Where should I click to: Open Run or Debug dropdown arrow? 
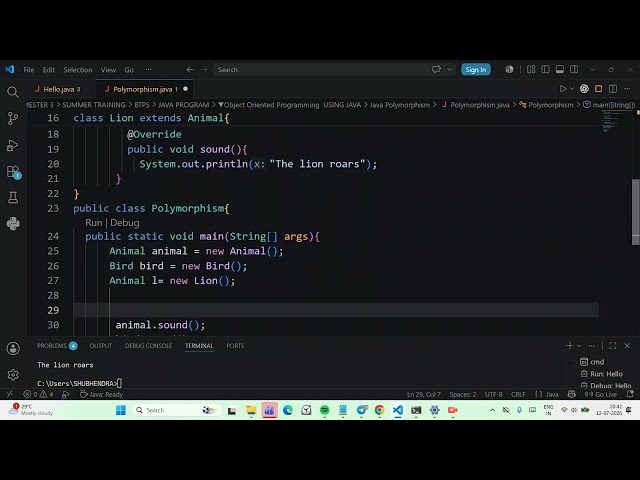572,89
